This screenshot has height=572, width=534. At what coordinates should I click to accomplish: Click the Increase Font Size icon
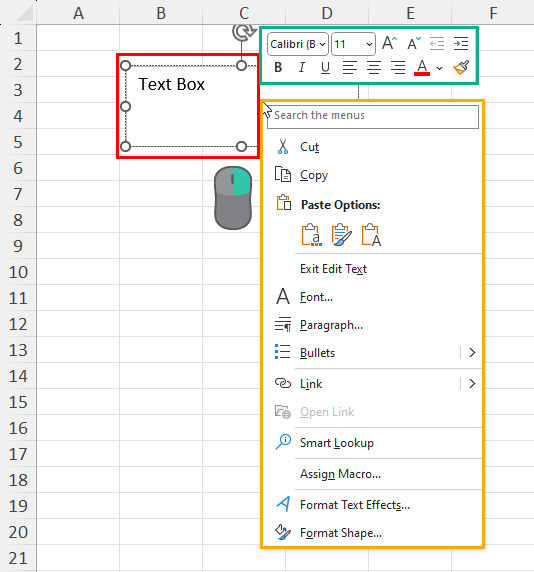(390, 43)
